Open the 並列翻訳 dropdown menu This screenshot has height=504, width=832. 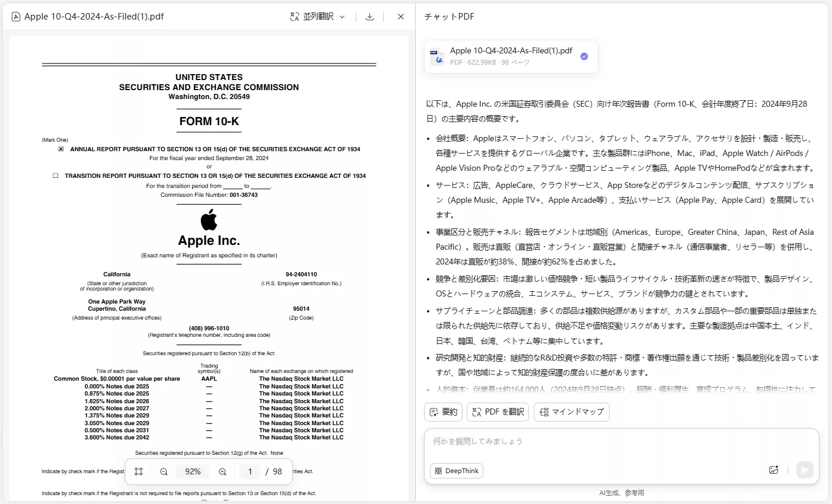(317, 16)
